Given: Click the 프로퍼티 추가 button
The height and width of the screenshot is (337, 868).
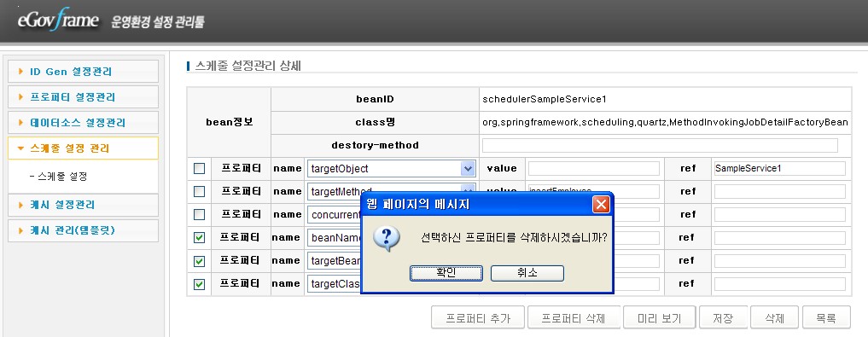Looking at the screenshot, I should pos(478,318).
